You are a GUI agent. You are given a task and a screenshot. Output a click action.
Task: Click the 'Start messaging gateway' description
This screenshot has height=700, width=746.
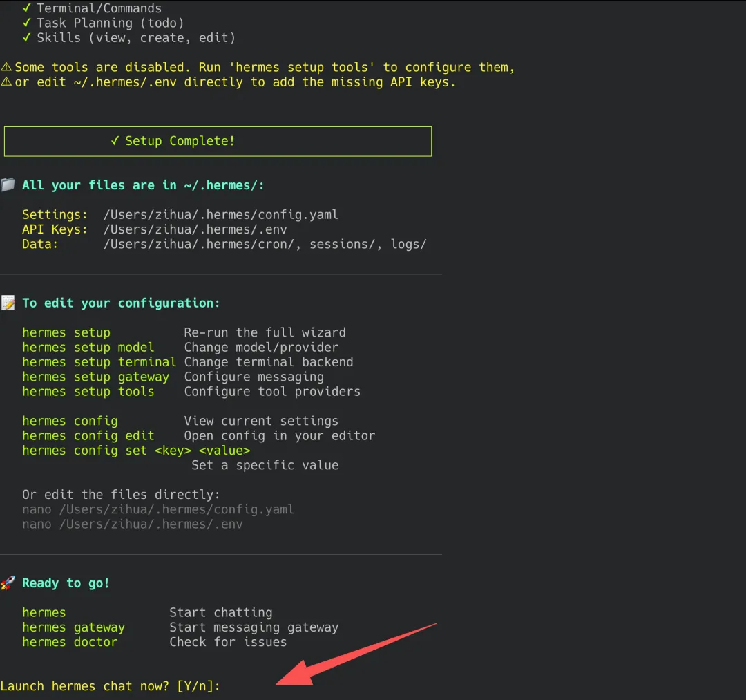[x=254, y=627]
